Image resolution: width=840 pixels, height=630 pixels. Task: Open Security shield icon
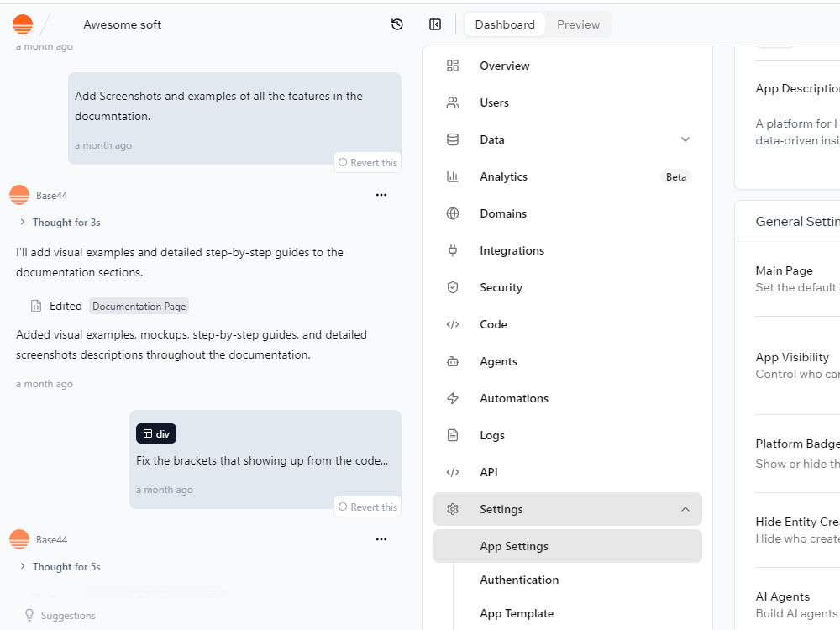pyautogui.click(x=453, y=287)
